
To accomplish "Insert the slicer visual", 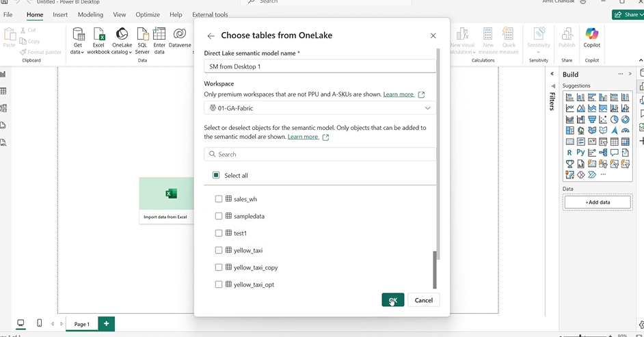I will 603,141.
